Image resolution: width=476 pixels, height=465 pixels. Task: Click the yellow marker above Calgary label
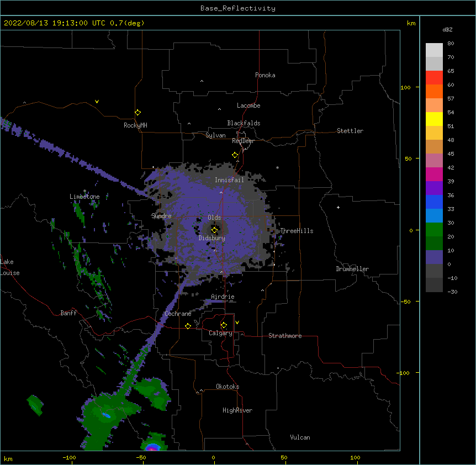pyautogui.click(x=224, y=325)
